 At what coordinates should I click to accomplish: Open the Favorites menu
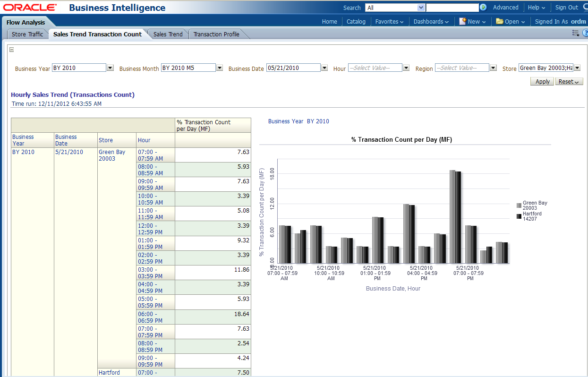tap(389, 21)
